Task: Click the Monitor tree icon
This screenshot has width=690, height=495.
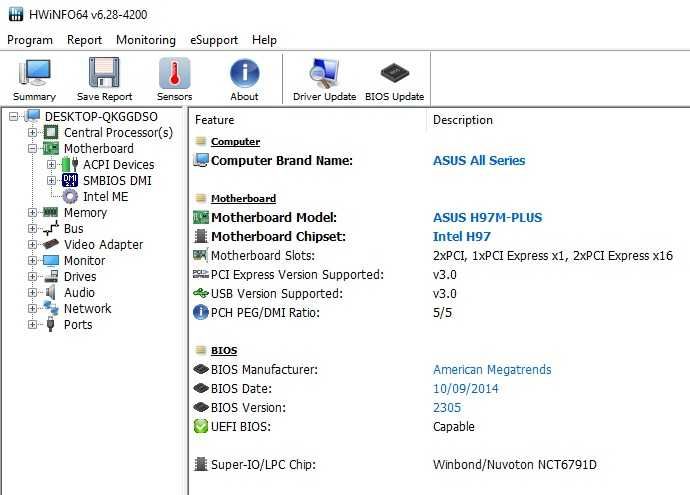Action: click(x=51, y=260)
